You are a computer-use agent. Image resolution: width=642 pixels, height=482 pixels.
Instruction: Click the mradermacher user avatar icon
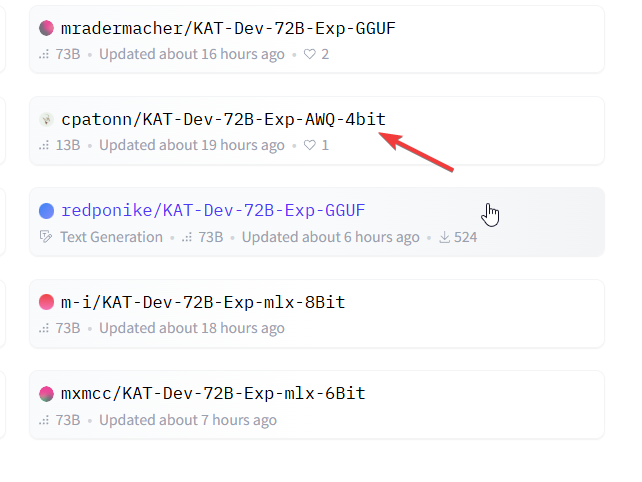click(46, 28)
